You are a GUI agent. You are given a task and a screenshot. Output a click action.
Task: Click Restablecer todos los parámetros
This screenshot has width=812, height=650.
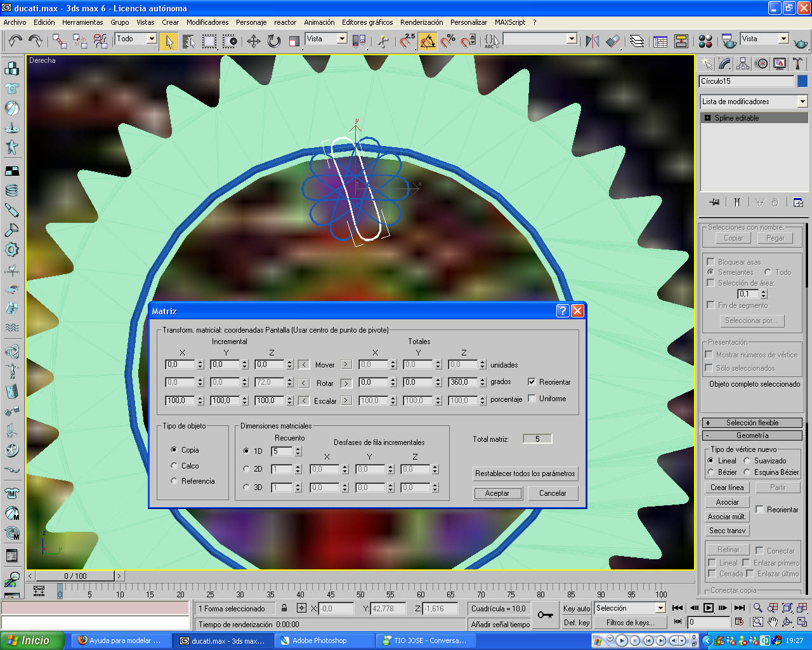tap(525, 474)
